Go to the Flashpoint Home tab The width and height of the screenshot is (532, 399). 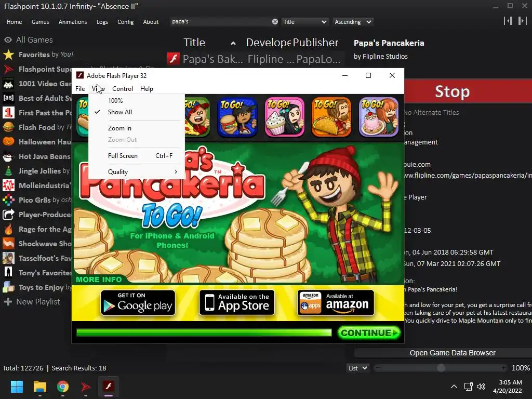pyautogui.click(x=14, y=22)
